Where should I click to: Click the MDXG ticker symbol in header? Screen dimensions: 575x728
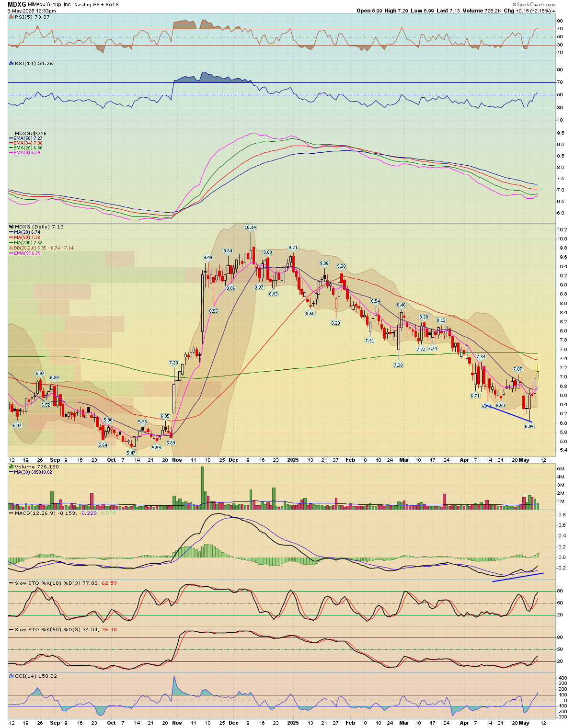[x=17, y=4]
